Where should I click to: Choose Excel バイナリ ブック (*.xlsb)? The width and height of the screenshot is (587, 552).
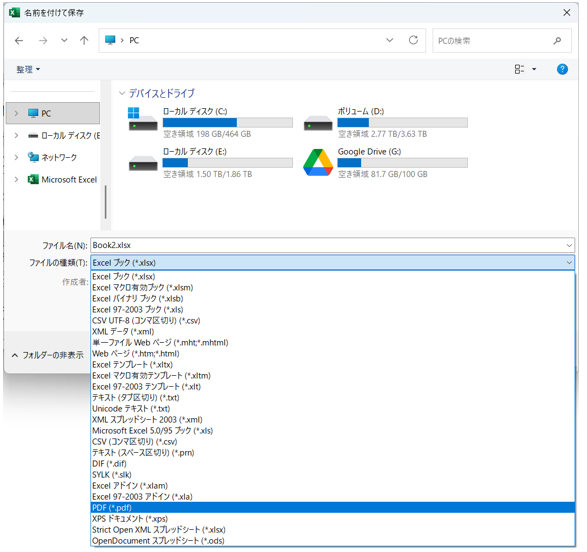point(333,299)
